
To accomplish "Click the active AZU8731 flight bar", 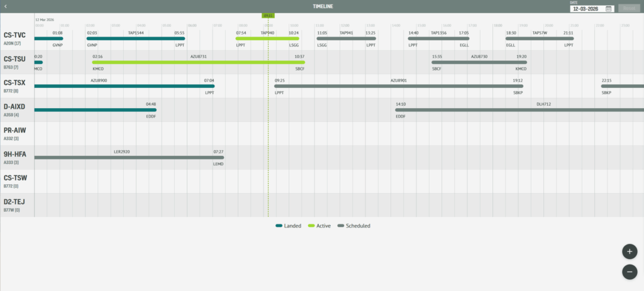I will (199, 62).
